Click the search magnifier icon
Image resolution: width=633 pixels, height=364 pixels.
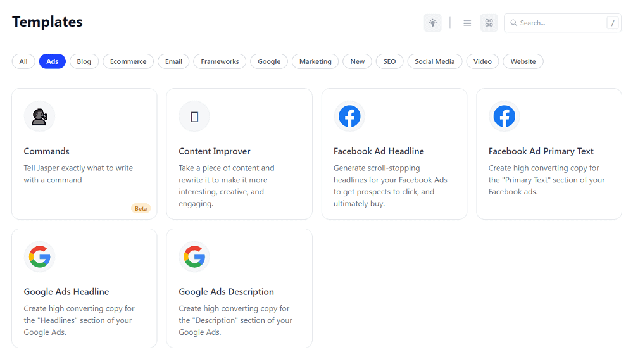pyautogui.click(x=513, y=23)
